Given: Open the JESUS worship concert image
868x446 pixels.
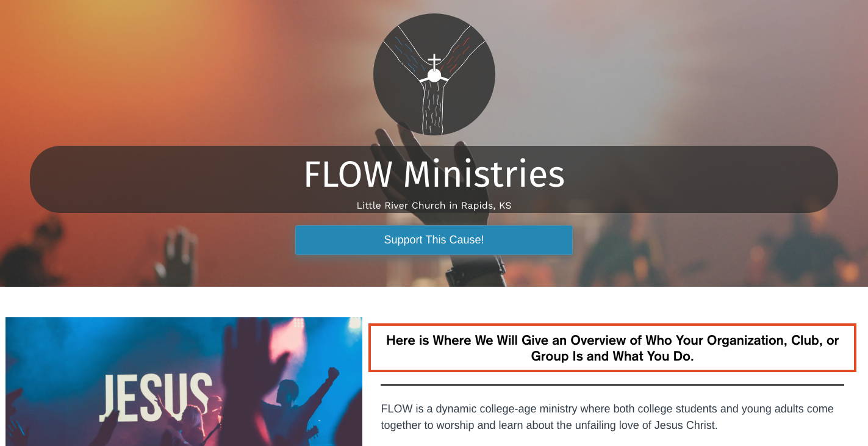Looking at the screenshot, I should (184, 381).
